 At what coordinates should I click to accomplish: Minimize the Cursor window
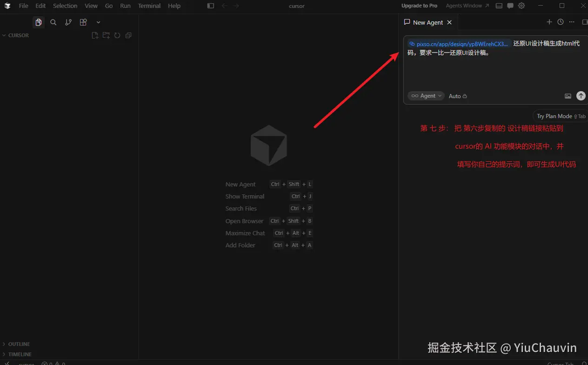pos(541,6)
